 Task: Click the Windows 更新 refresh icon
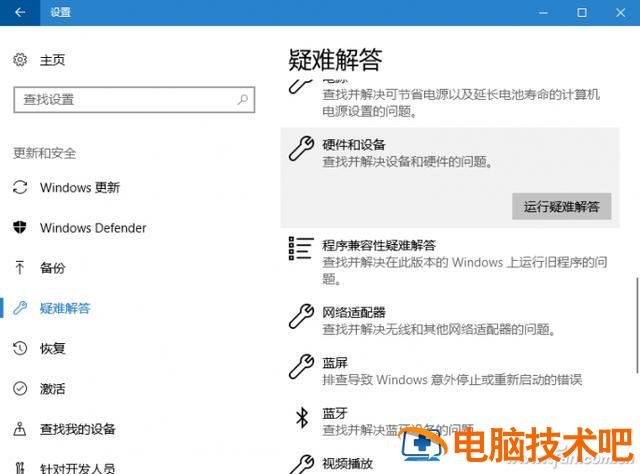coord(20,187)
